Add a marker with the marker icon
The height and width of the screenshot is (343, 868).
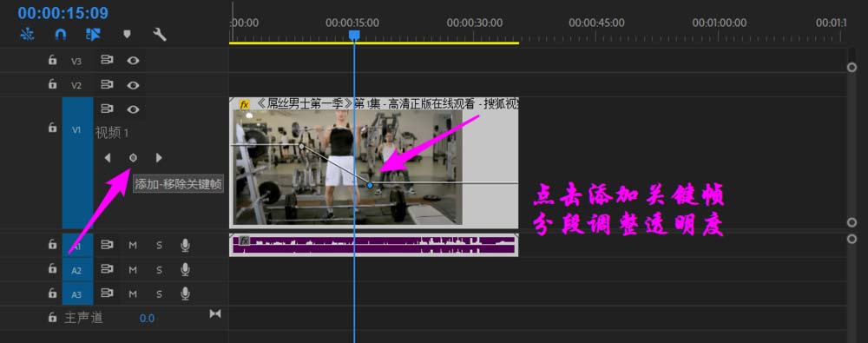pyautogui.click(x=127, y=35)
